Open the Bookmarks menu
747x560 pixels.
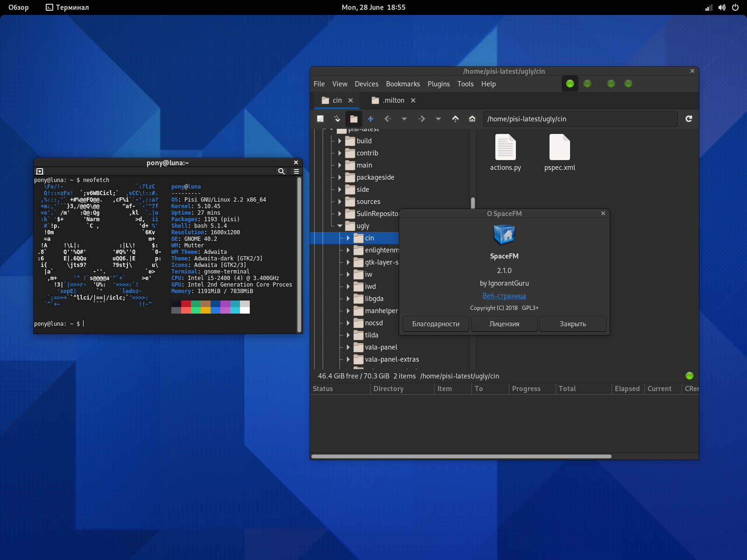(403, 84)
